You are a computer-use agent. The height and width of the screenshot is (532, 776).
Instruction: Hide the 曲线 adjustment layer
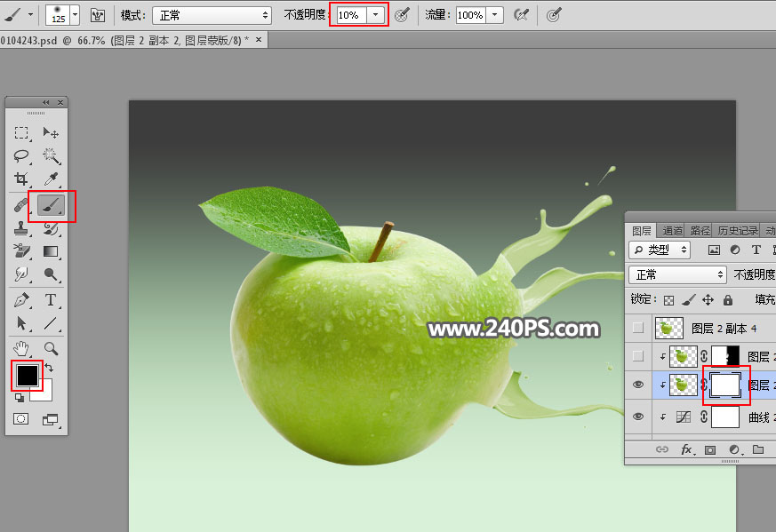click(x=638, y=417)
